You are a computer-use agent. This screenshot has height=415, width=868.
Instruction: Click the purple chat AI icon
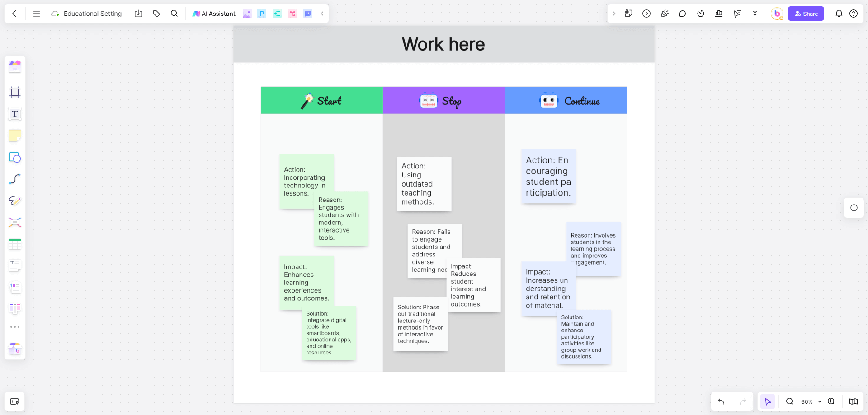[308, 14]
